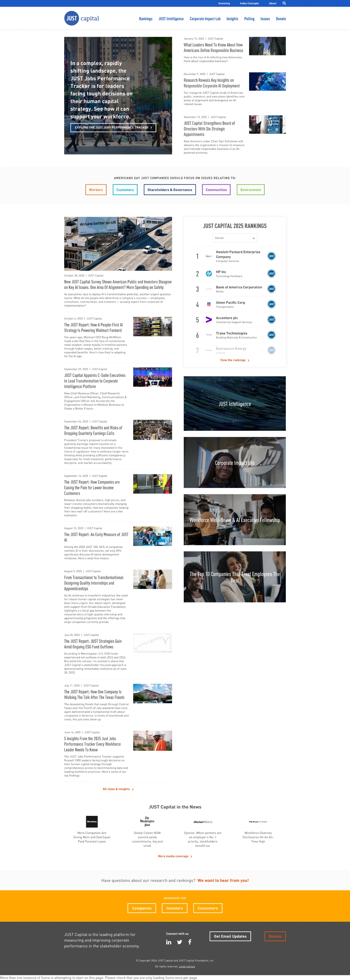The width and height of the screenshot is (350, 980).
Task: Click the Triple Pundit logo
Action: tap(258, 822)
